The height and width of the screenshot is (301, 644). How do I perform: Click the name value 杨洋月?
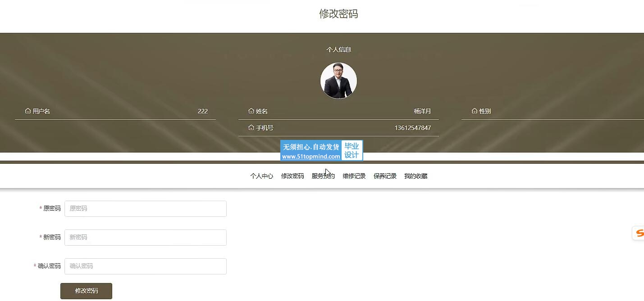click(422, 111)
